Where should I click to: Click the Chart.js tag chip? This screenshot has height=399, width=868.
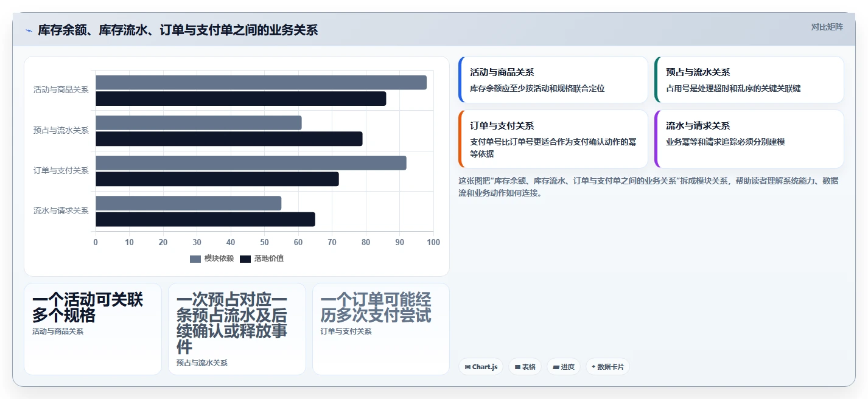pyautogui.click(x=481, y=367)
